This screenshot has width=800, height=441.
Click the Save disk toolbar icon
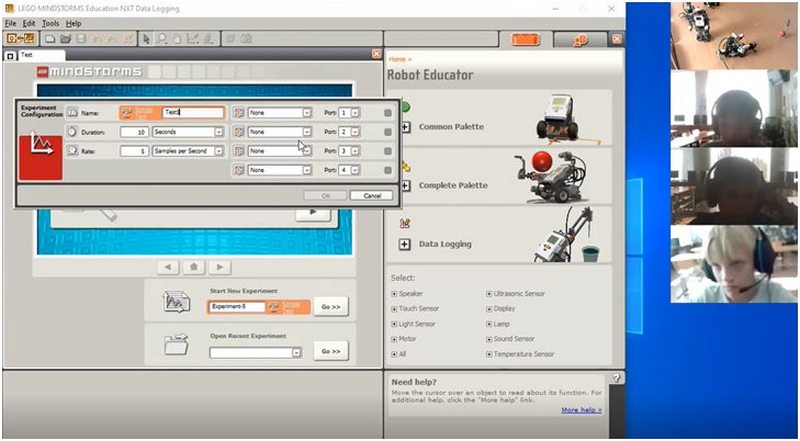pos(81,39)
